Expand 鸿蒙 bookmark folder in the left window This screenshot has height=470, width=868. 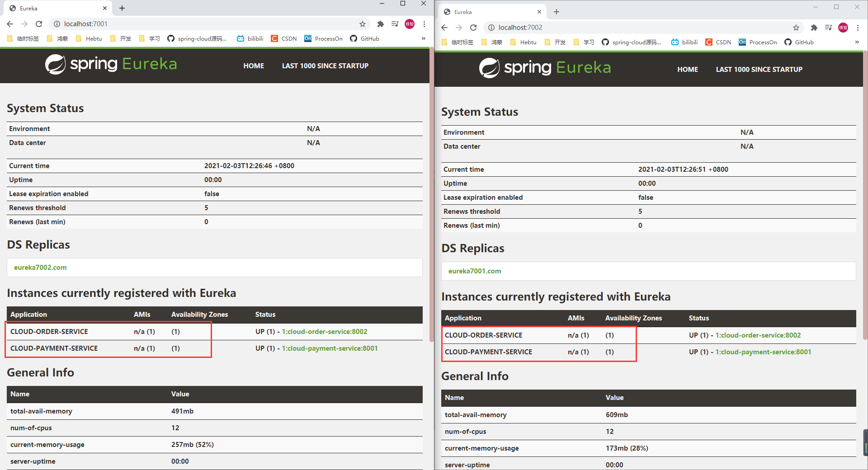[x=57, y=38]
